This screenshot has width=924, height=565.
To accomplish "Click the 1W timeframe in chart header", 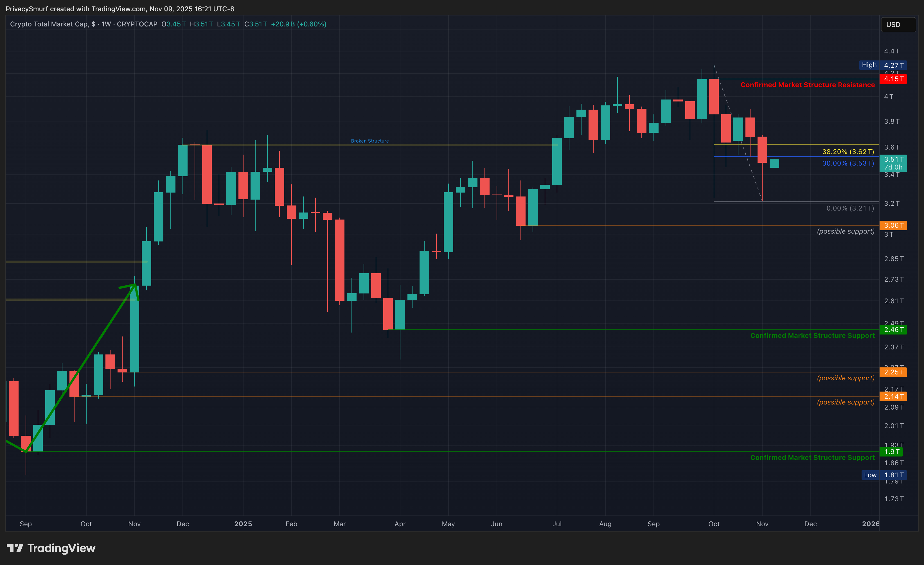I will coord(106,24).
